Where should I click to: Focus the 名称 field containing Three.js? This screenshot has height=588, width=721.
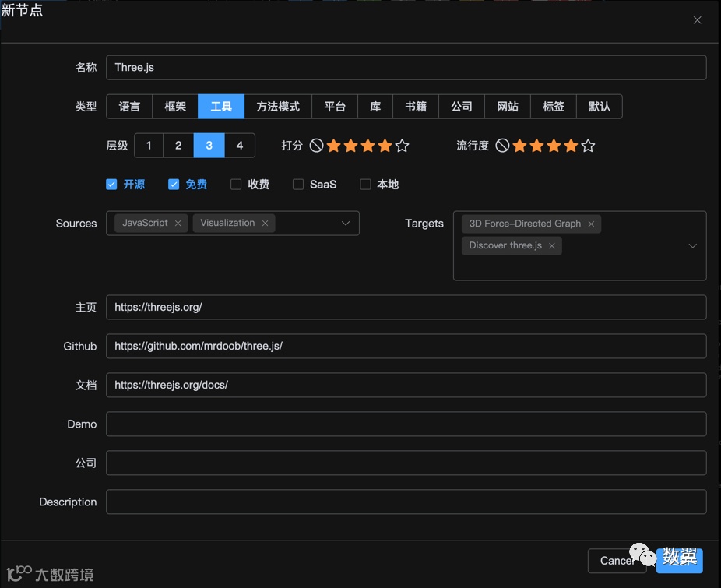(406, 68)
